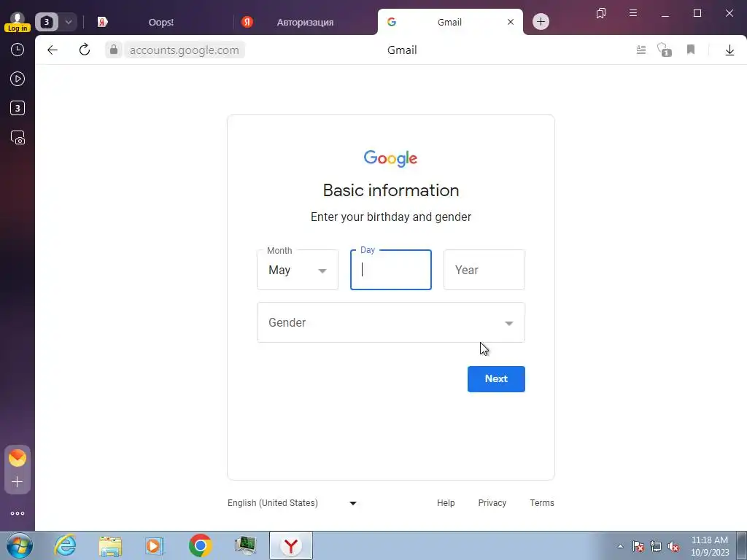Expand the Gender dropdown

point(391,322)
